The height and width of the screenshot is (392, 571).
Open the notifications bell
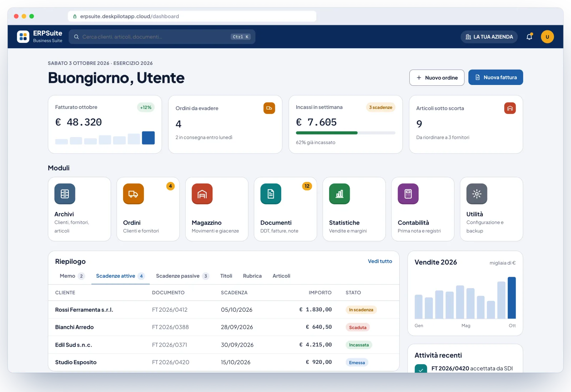(529, 36)
